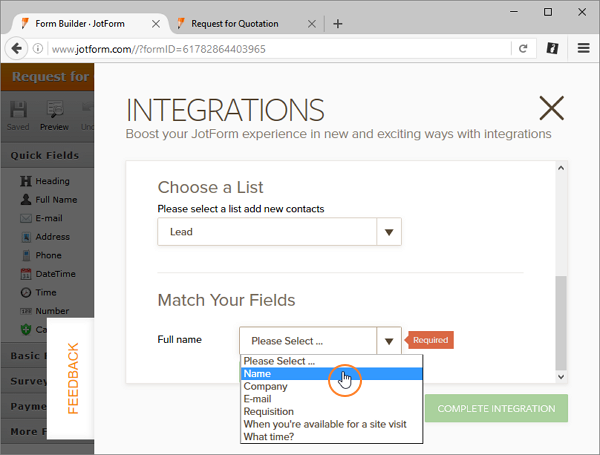Open a new browser tab
Image resolution: width=600 pixels, height=455 pixels.
[337, 23]
